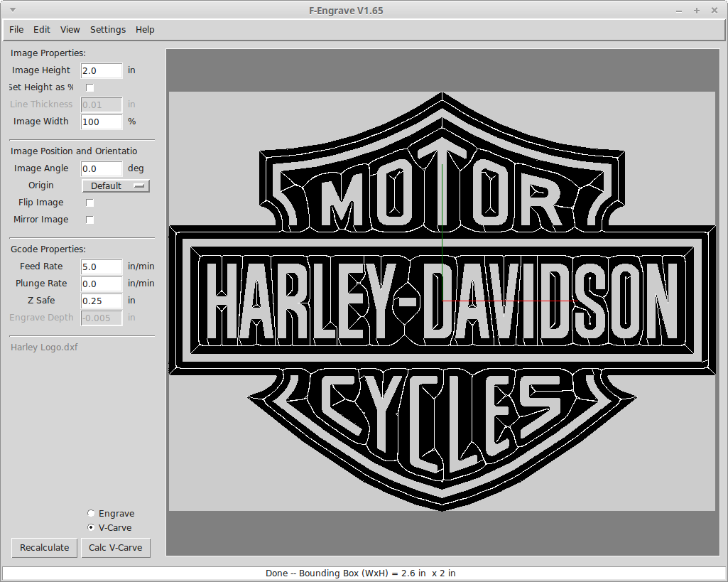Select the V-Carve radio button
The image size is (728, 582).
tap(91, 527)
